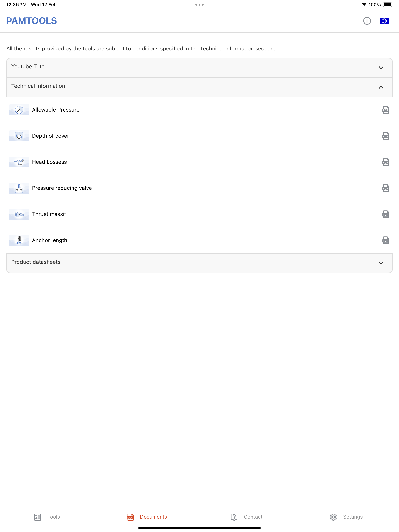
Task: Click the Pressure reducing valve thumbnail
Action: 19,188
